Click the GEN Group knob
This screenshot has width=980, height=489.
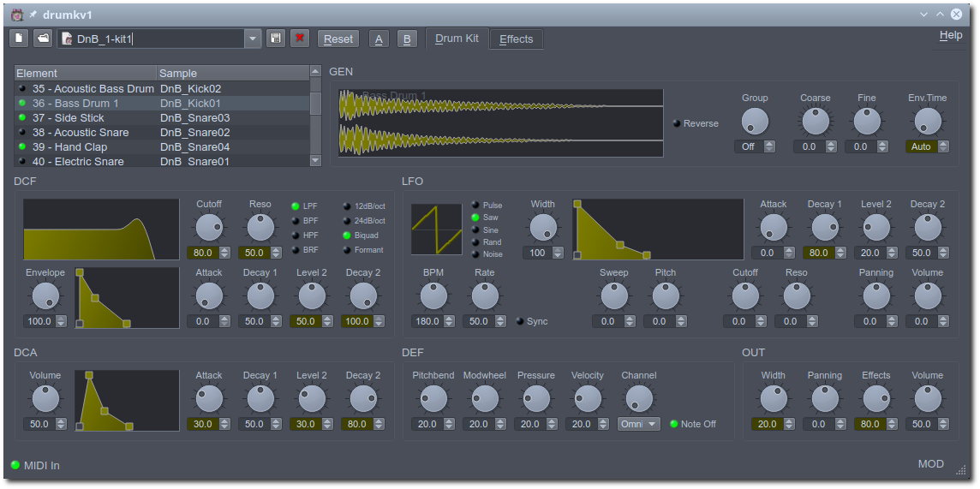(x=755, y=121)
